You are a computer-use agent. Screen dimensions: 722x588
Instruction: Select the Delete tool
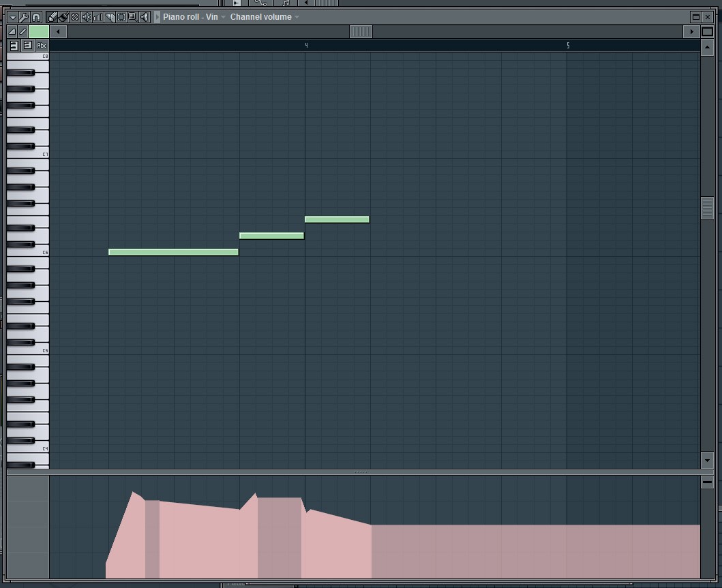pyautogui.click(x=75, y=17)
